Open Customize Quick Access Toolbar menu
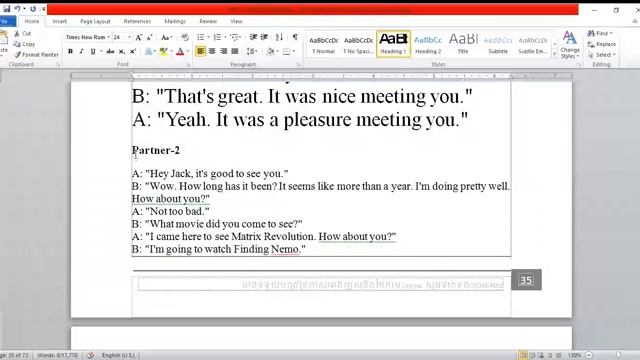Viewport: 640px width, 360px height. pos(43,9)
